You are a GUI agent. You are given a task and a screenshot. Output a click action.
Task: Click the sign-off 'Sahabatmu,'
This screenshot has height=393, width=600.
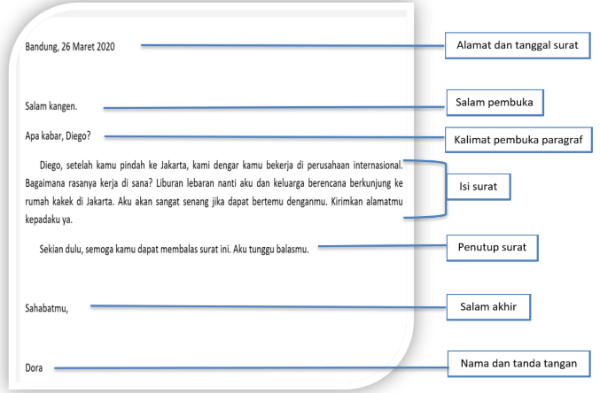(x=47, y=308)
